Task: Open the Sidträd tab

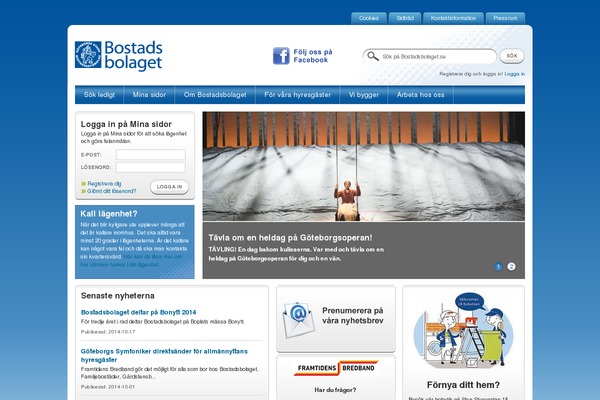Action: 405,18
